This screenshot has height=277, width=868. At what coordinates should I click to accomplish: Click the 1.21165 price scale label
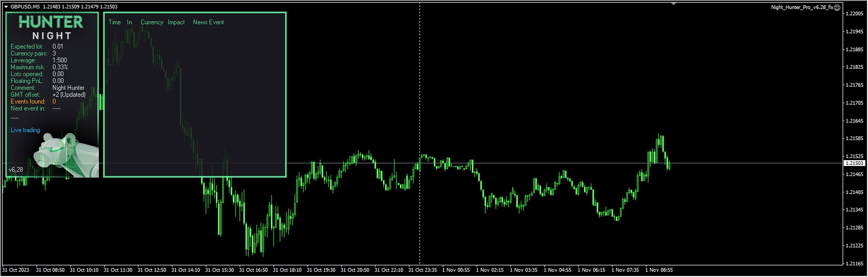[x=855, y=264]
